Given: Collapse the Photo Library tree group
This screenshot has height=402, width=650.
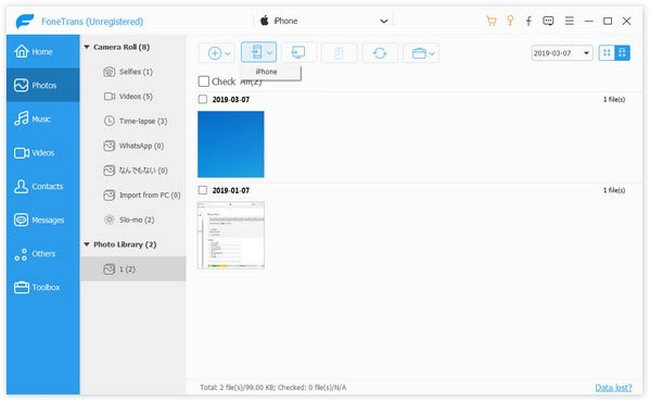Looking at the screenshot, I should (x=87, y=244).
